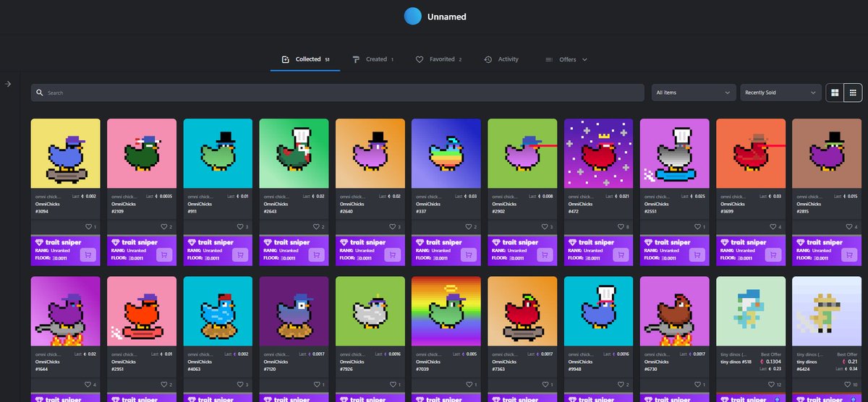Click the #7363 item number text
This screenshot has height=402, width=868.
tap(498, 369)
